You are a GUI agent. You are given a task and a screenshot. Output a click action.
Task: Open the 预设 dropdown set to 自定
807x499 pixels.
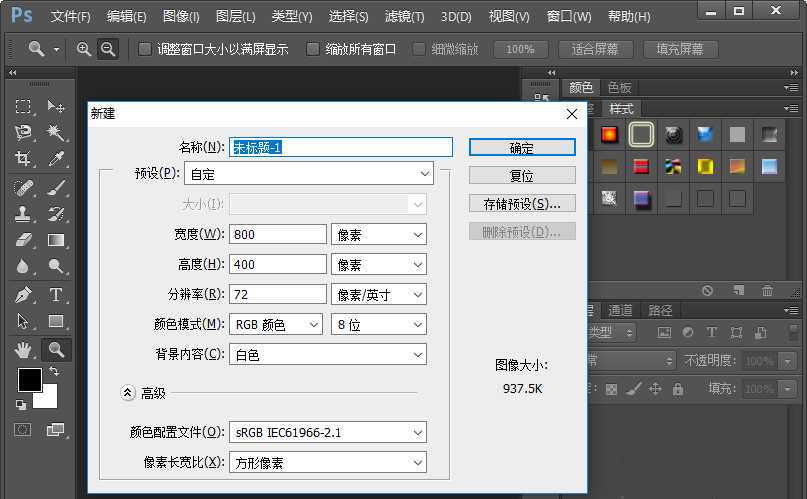click(308, 174)
